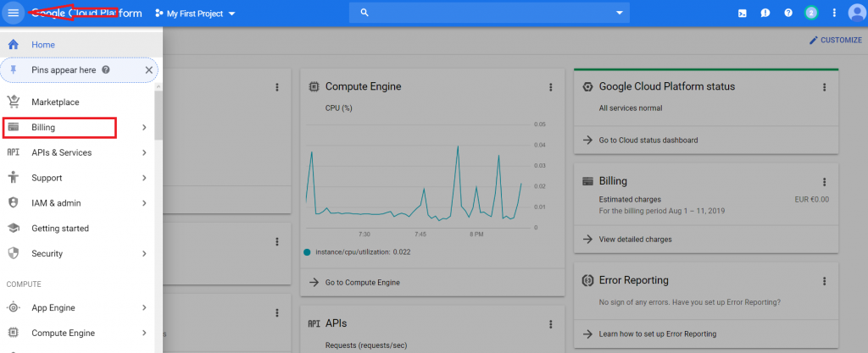Click the IAM & admin shield icon
The height and width of the screenshot is (353, 868).
(x=14, y=203)
